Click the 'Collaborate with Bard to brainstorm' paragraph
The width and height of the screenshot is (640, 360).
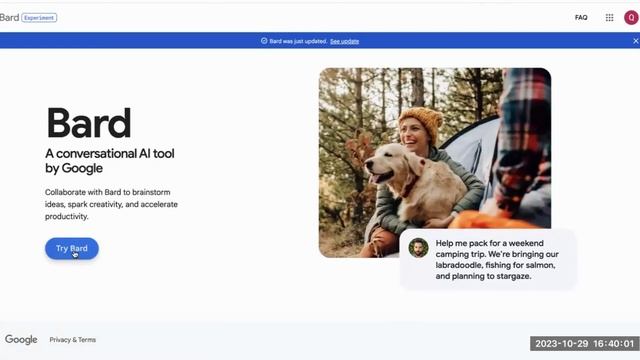[111, 204]
